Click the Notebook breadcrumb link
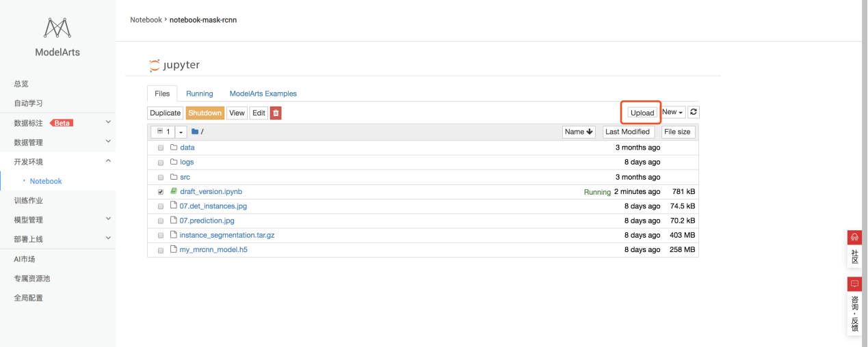The height and width of the screenshot is (347, 868). [146, 20]
